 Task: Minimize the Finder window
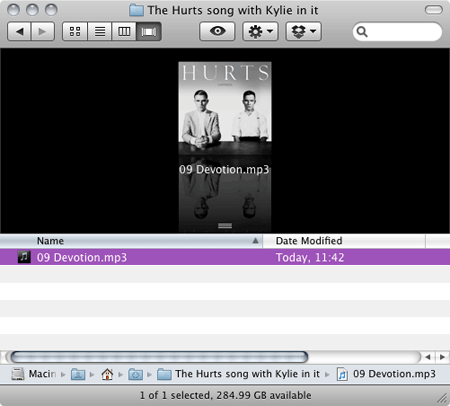(x=32, y=10)
